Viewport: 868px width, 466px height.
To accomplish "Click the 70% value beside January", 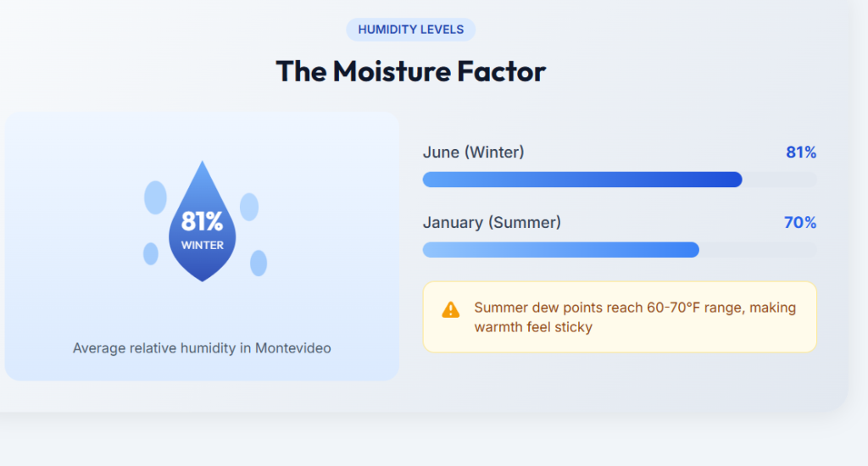I will coord(800,223).
